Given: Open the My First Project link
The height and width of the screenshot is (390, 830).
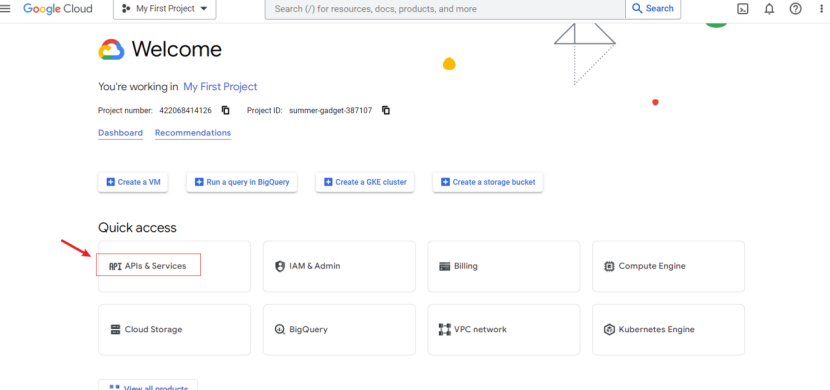Looking at the screenshot, I should tap(220, 86).
